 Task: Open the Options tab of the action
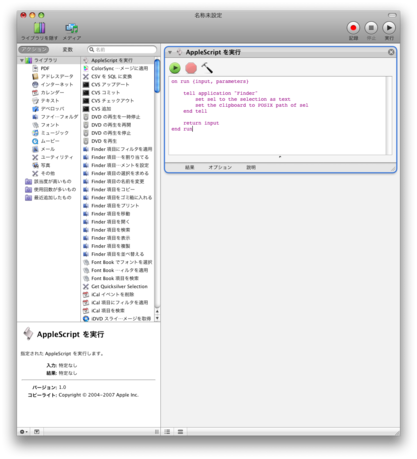point(220,167)
